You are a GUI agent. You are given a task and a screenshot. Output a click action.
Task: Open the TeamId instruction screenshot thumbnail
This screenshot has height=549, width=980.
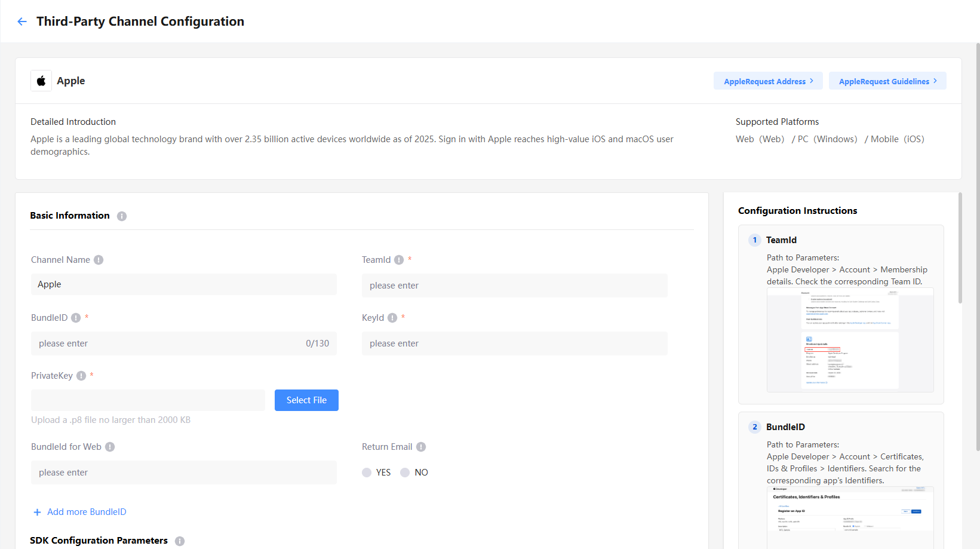(850, 340)
